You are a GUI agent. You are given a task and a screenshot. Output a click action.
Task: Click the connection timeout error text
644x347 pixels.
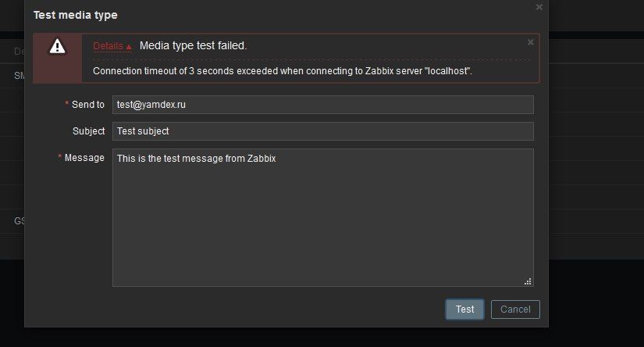point(283,71)
